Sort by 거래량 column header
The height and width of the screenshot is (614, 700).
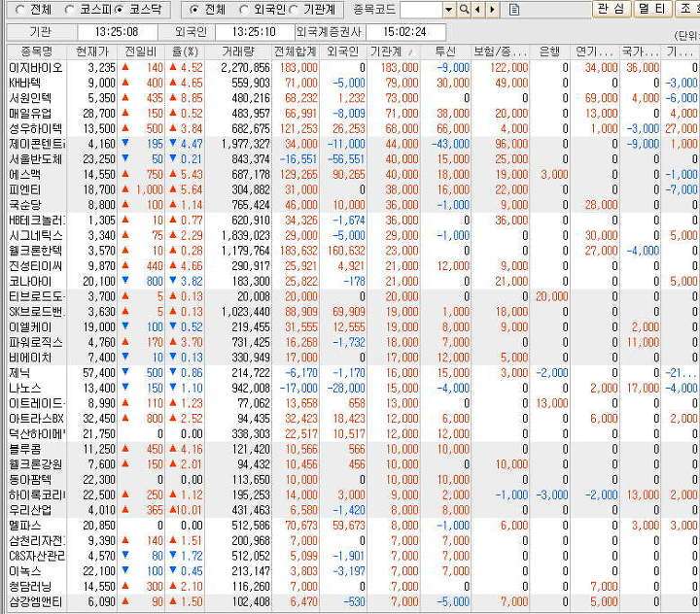pyautogui.click(x=238, y=51)
